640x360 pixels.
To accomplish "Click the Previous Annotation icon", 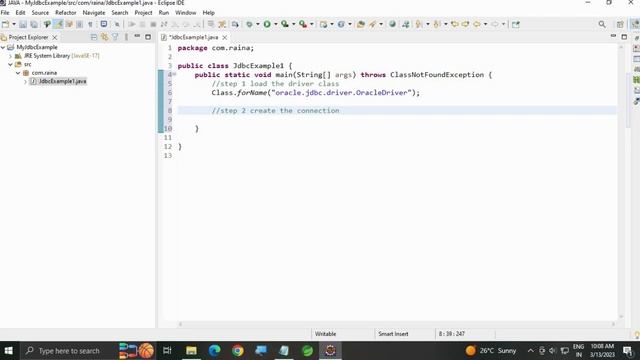I will pyautogui.click(x=437, y=24).
